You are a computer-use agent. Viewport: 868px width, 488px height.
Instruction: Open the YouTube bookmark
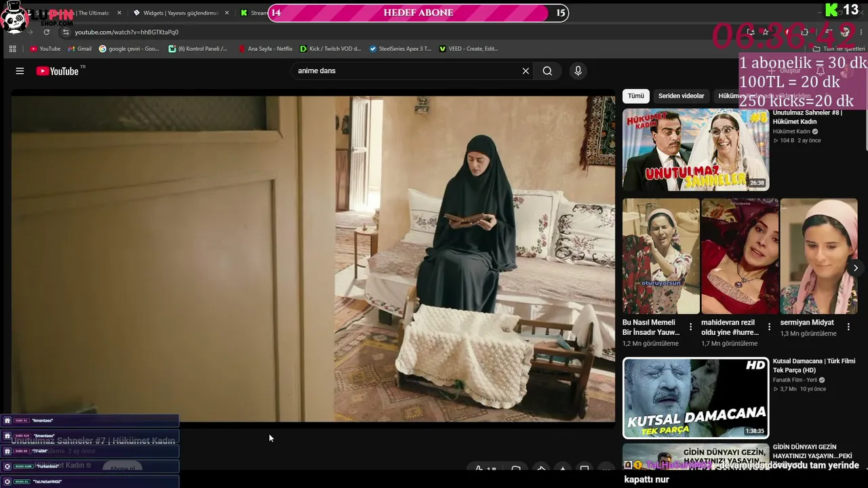click(45, 49)
